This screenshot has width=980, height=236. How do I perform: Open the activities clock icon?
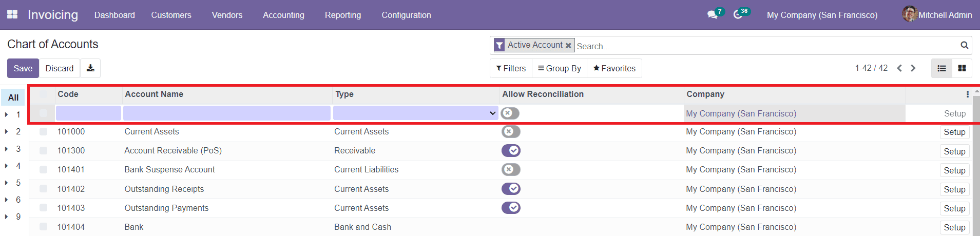point(738,15)
